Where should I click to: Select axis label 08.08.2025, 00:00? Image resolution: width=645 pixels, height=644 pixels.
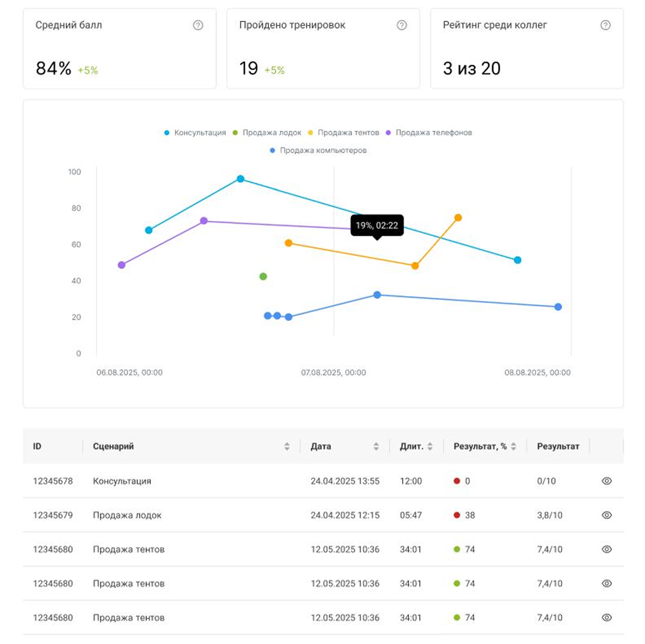(x=537, y=372)
